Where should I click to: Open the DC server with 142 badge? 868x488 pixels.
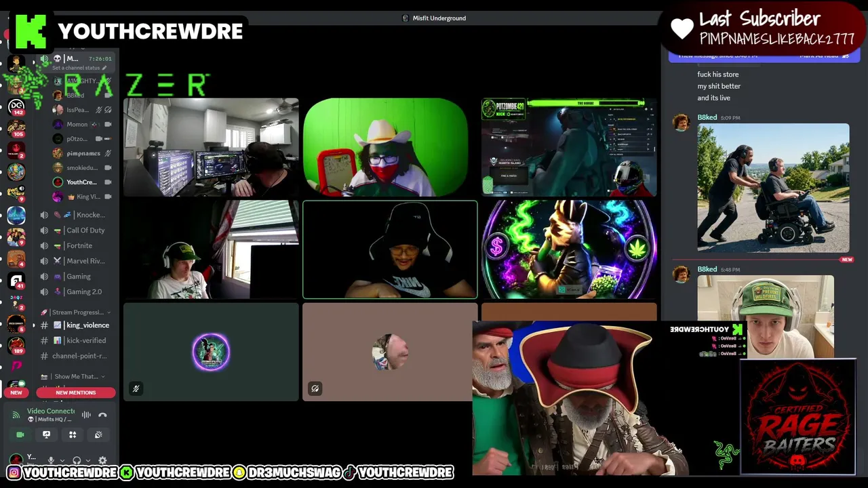16,106
